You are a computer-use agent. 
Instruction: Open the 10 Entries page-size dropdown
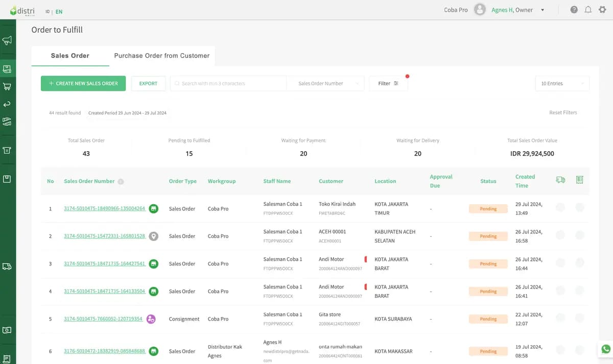562,83
